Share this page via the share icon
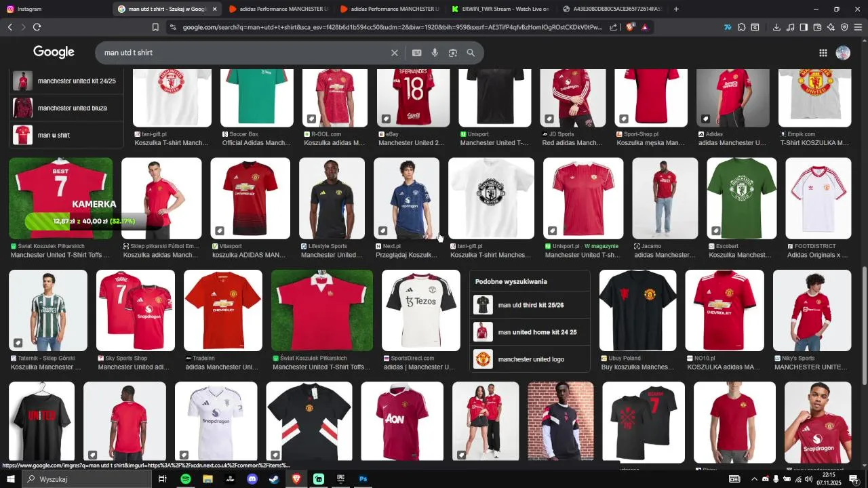This screenshot has height=488, width=868. (x=614, y=27)
